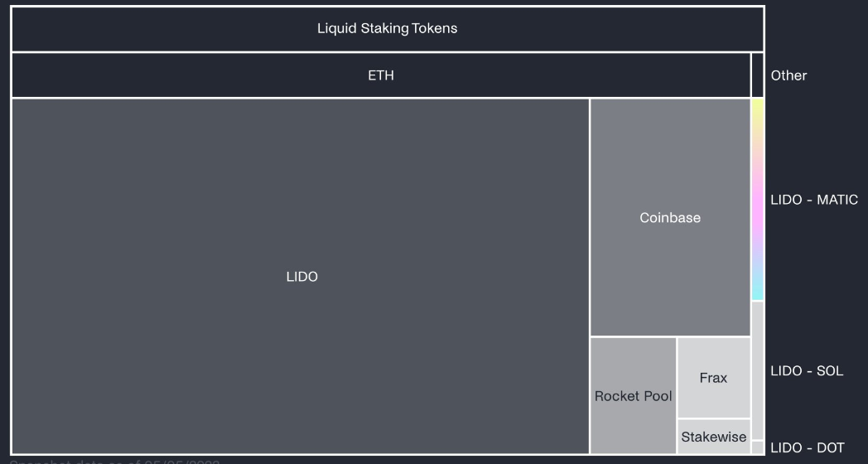
Task: Click the small Other category box beside ETH
Action: pos(757,75)
